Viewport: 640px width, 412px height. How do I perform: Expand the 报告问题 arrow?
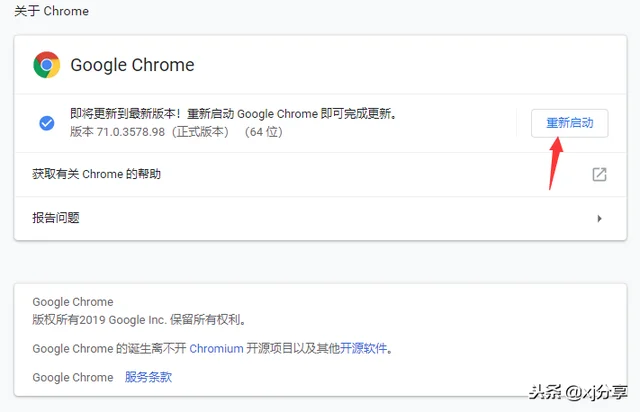coord(599,218)
